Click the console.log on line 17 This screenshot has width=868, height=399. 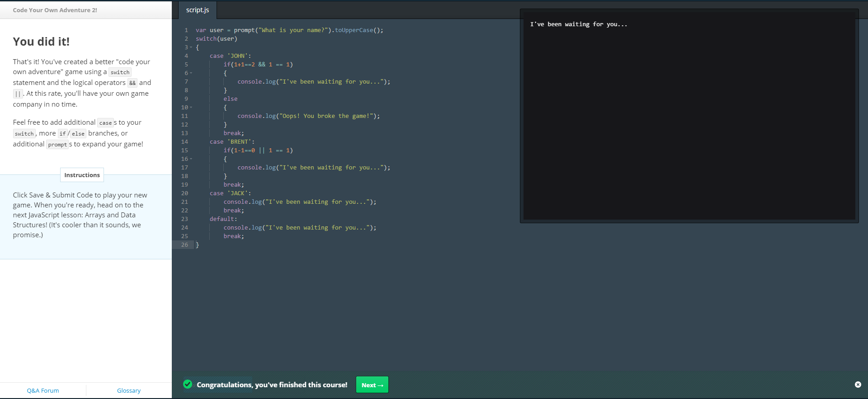[x=314, y=168]
